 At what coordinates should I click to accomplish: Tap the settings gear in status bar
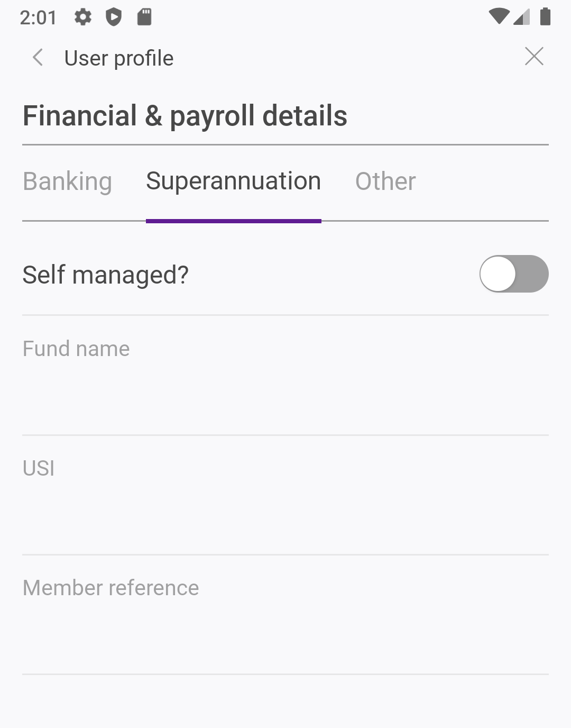click(x=82, y=17)
